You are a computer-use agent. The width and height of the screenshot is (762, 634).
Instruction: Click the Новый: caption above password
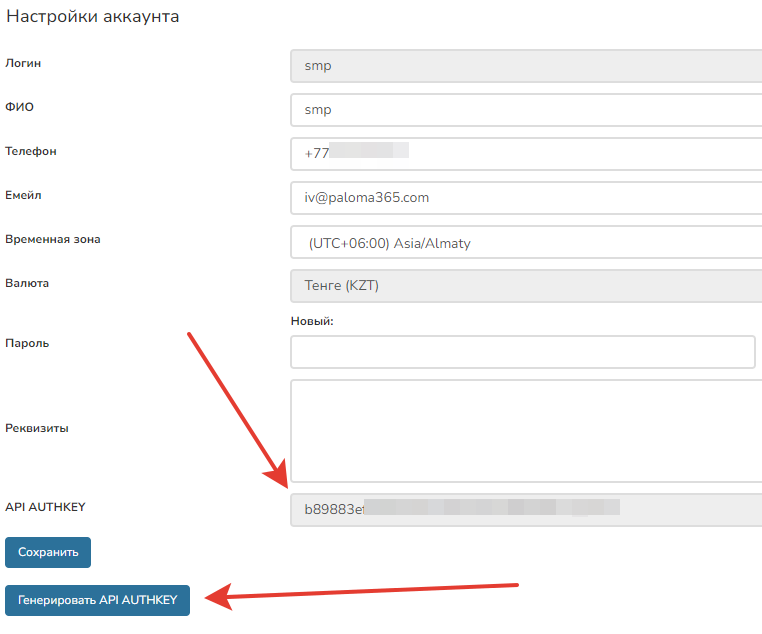311,321
